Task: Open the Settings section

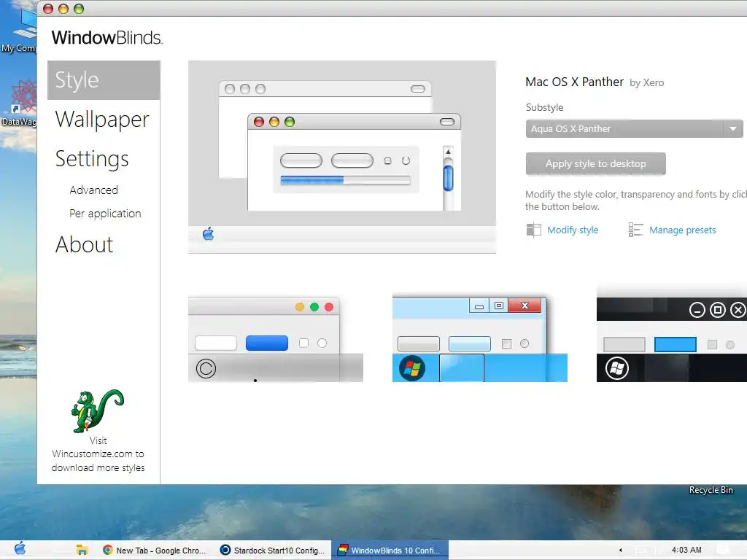Action: 92,159
